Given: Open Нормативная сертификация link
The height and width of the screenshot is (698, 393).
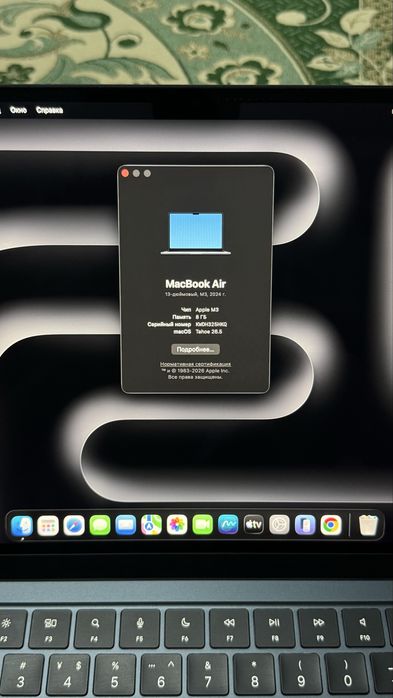Looking at the screenshot, I should click(x=195, y=364).
